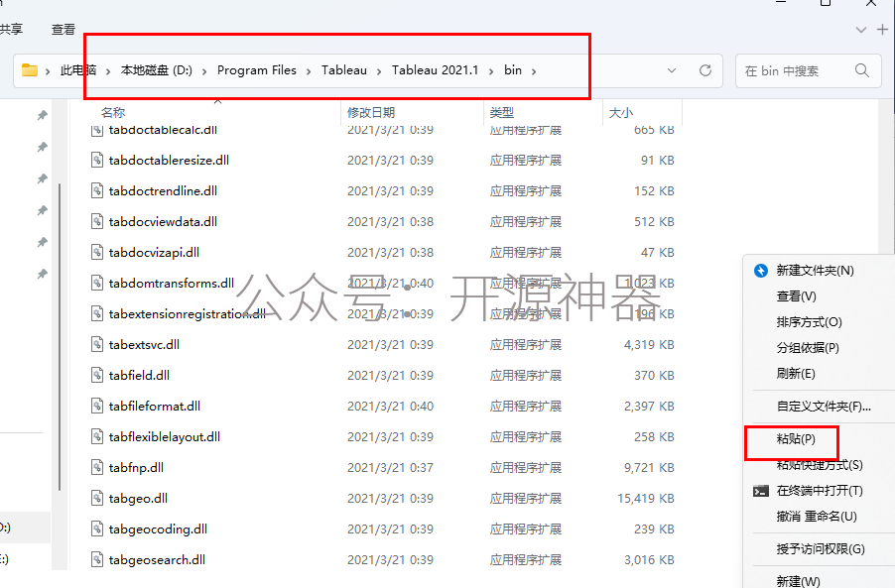
Task: Click the terminal icon in context menu
Action: click(x=761, y=491)
